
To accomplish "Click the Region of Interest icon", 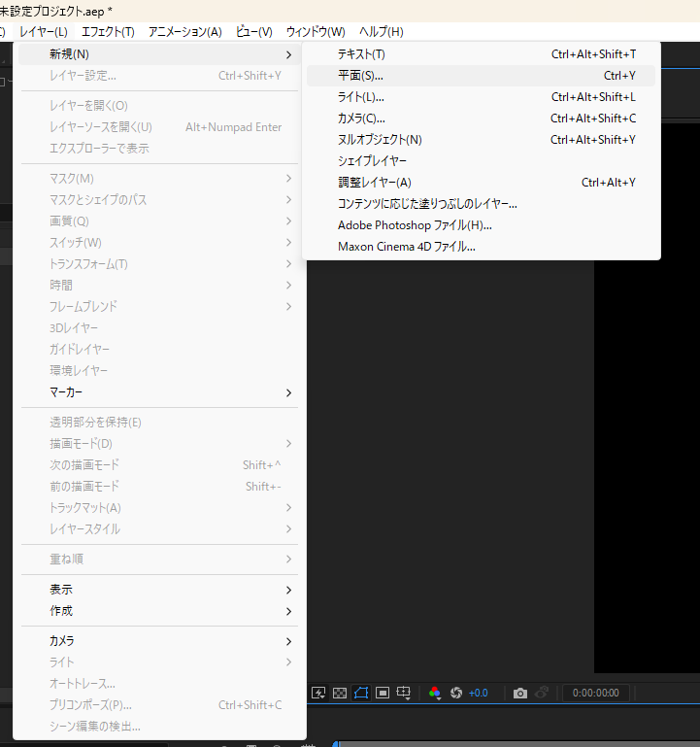I will [x=383, y=693].
